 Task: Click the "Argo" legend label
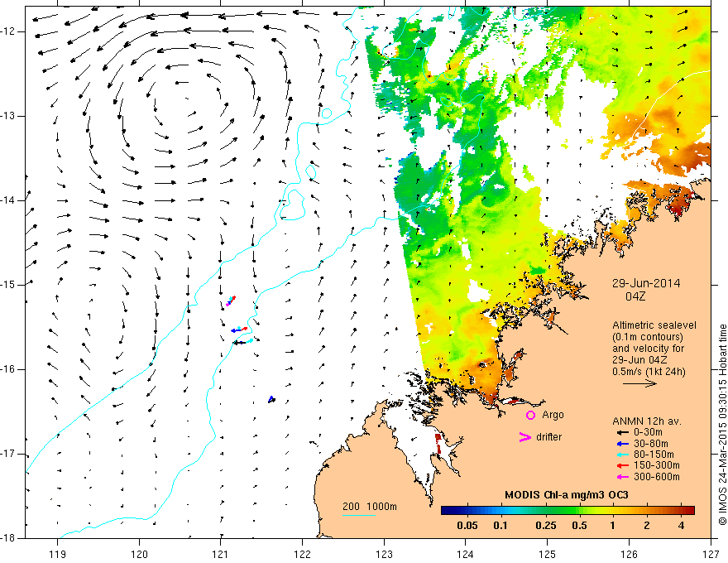(553, 415)
